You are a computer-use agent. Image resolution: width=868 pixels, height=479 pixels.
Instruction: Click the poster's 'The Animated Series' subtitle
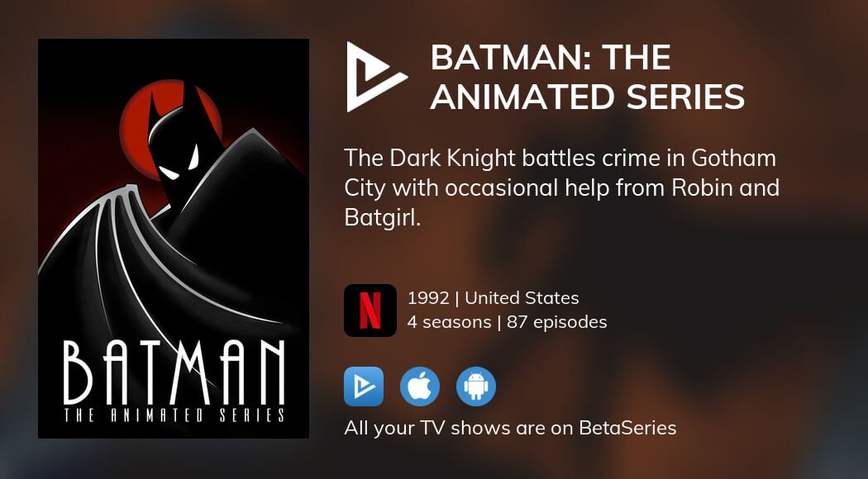click(x=174, y=415)
